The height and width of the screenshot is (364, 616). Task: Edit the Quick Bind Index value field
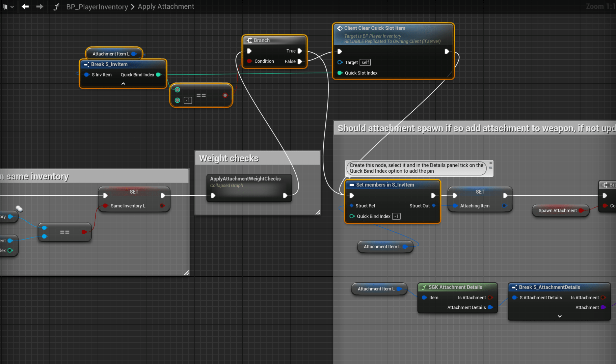[397, 216]
